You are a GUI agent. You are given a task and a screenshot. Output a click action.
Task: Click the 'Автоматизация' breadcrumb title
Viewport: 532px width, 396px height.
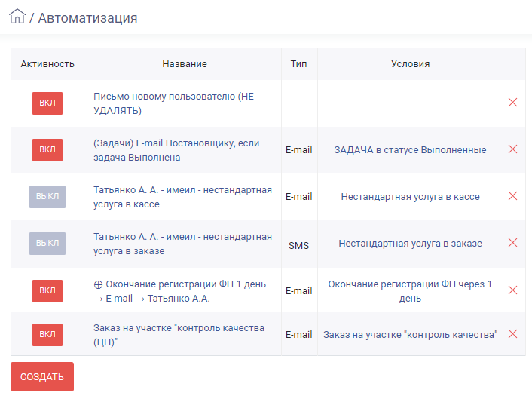[x=87, y=18]
